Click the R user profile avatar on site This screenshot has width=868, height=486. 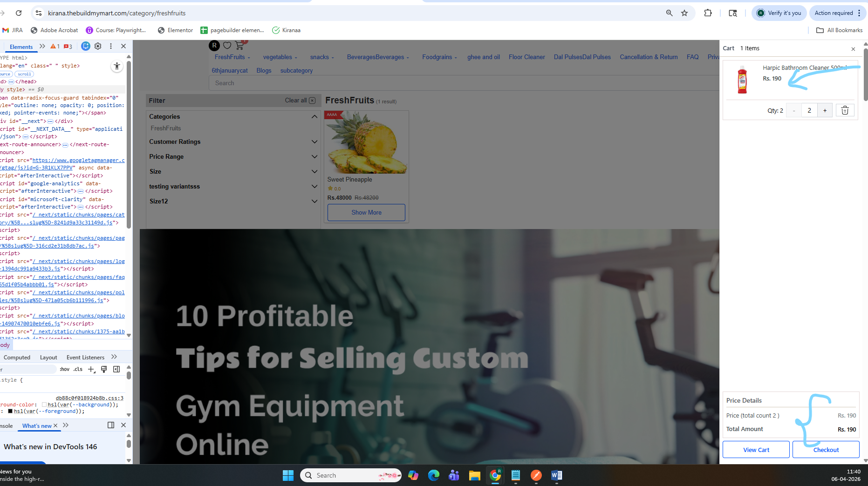tap(214, 45)
